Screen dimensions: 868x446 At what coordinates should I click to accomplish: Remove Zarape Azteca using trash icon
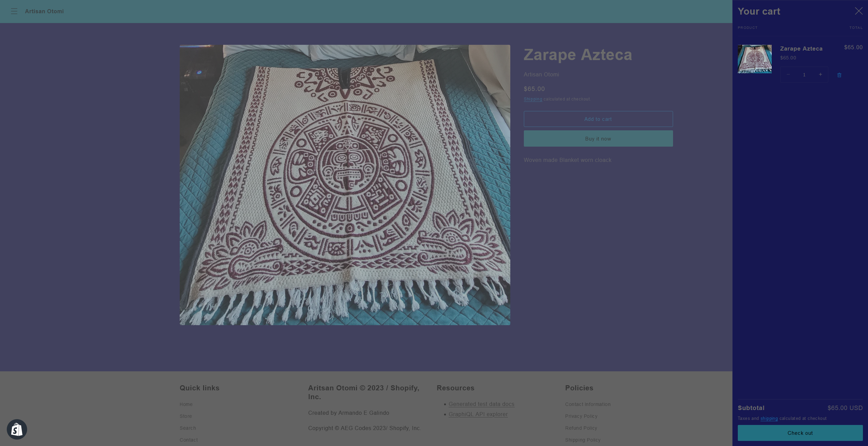(839, 75)
